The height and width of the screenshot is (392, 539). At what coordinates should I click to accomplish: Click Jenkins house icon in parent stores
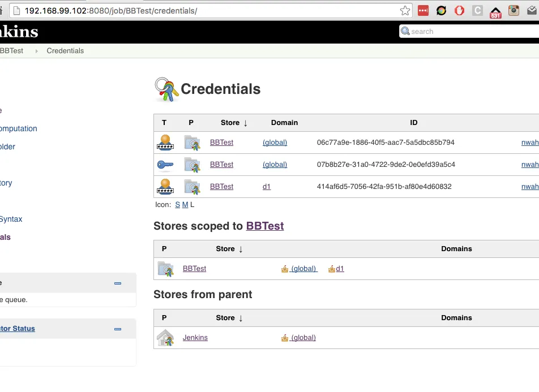pos(166,338)
